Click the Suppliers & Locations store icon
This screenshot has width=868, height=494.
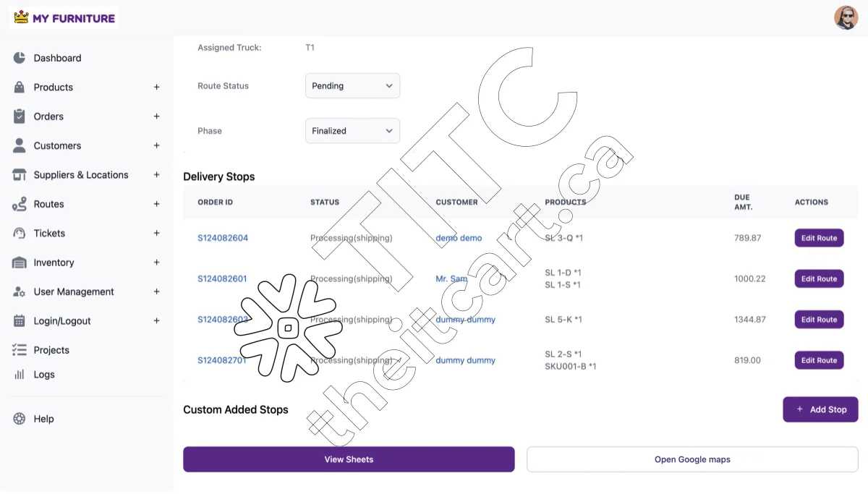point(20,175)
